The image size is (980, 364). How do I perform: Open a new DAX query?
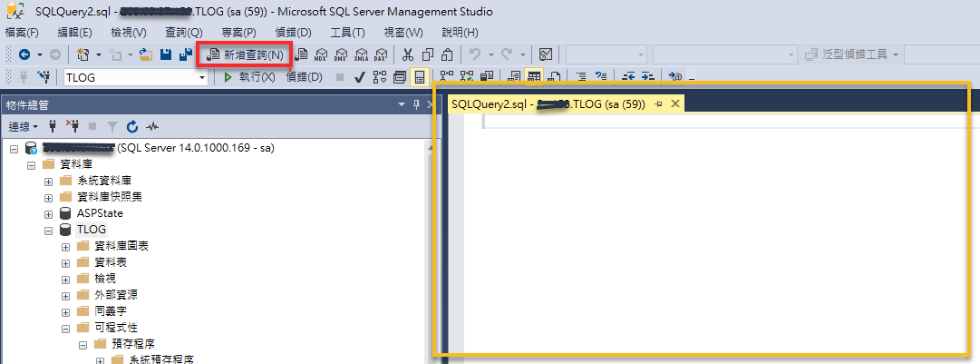coord(380,55)
